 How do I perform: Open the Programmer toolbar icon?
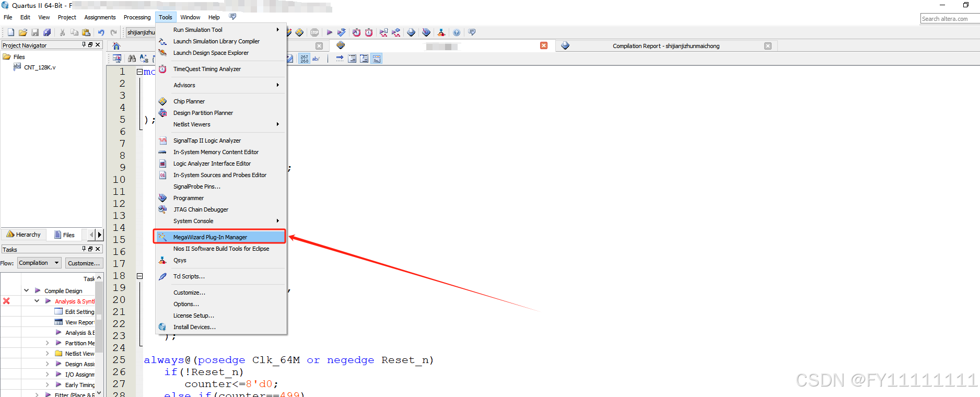(x=426, y=32)
